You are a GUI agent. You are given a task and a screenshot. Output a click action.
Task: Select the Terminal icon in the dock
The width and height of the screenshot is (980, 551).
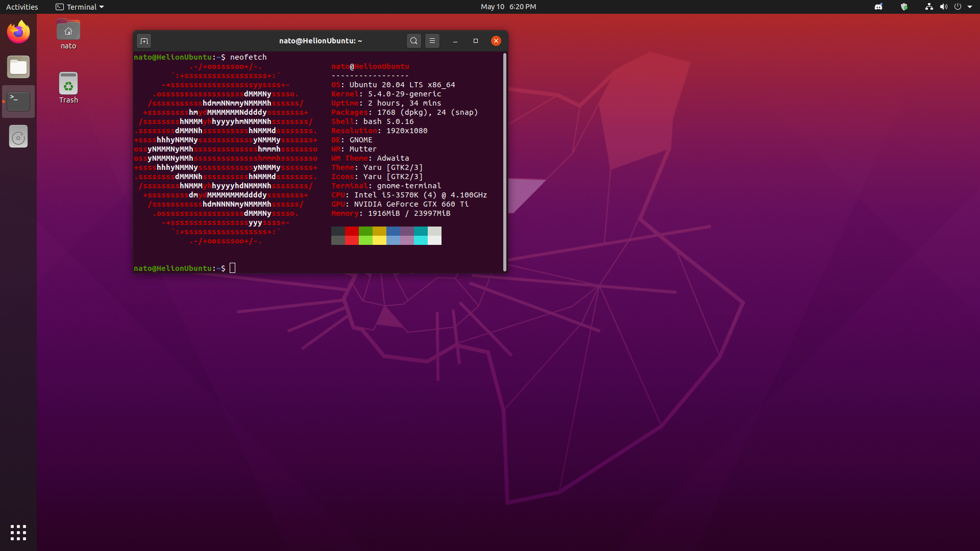pos(18,101)
